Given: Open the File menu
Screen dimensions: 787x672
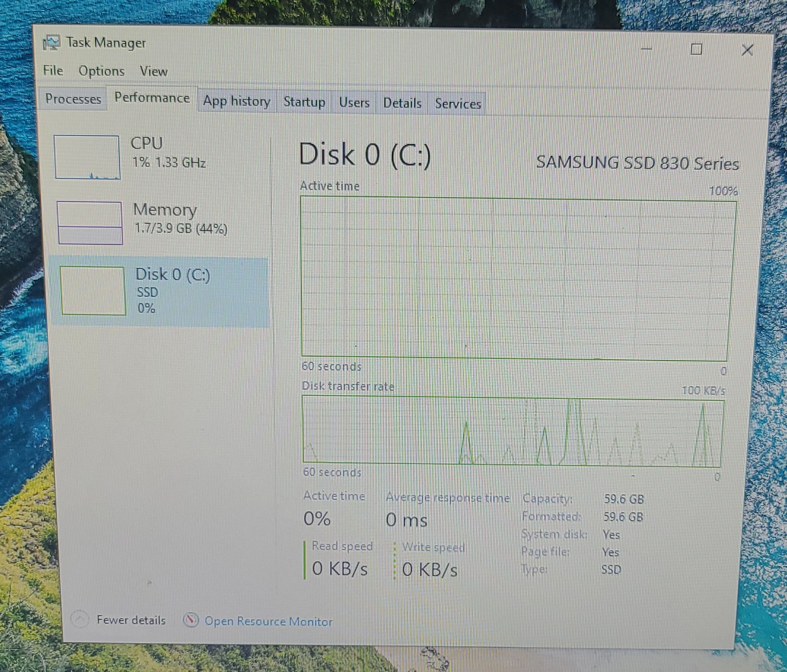Looking at the screenshot, I should pos(53,70).
